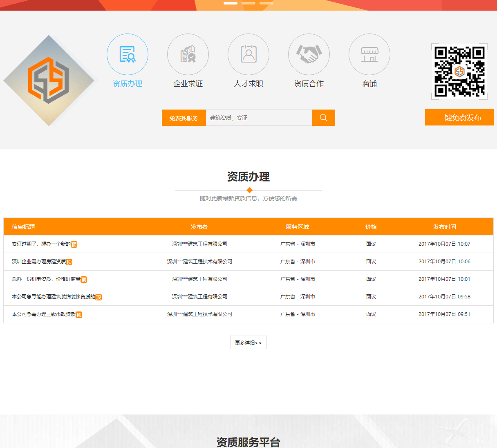497x448 pixels.
Task: Click the search input field
Action: point(257,117)
